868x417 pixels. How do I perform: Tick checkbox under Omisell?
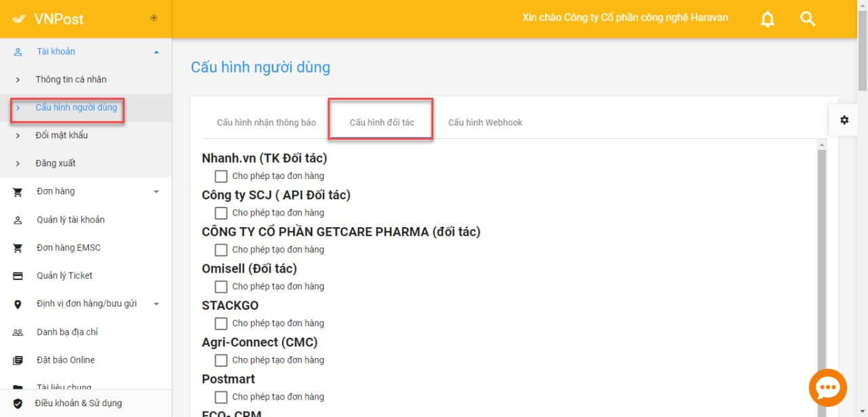221,286
